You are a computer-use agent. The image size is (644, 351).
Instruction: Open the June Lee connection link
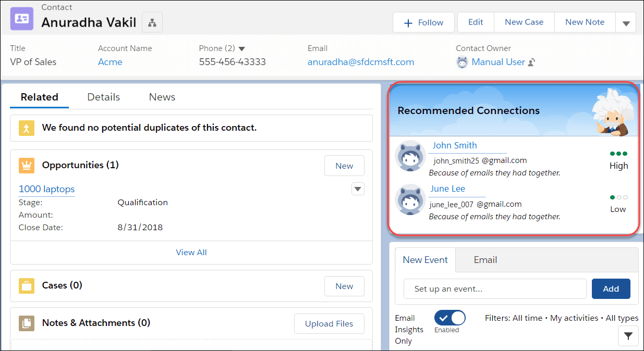tap(447, 189)
